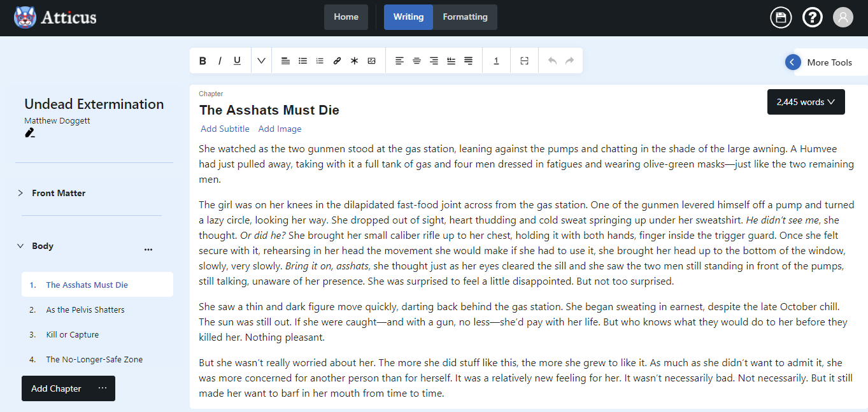This screenshot has width=868, height=412.
Task: Click the Add Image link
Action: pos(280,129)
